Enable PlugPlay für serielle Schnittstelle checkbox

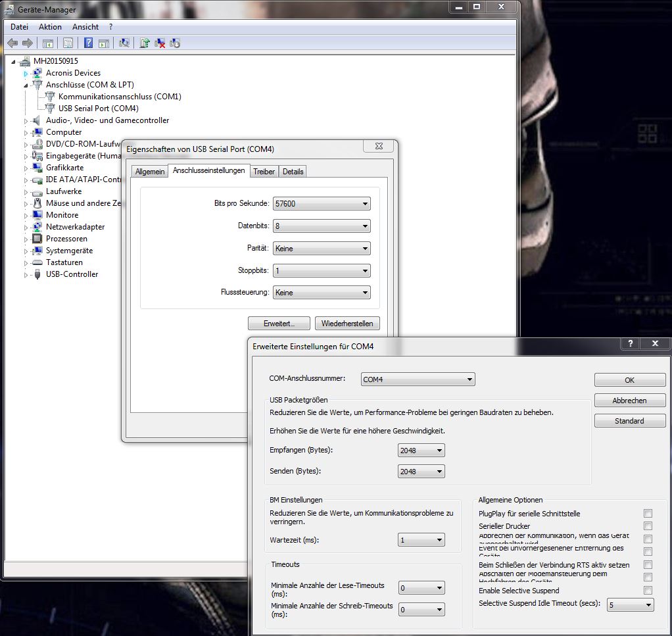(648, 513)
